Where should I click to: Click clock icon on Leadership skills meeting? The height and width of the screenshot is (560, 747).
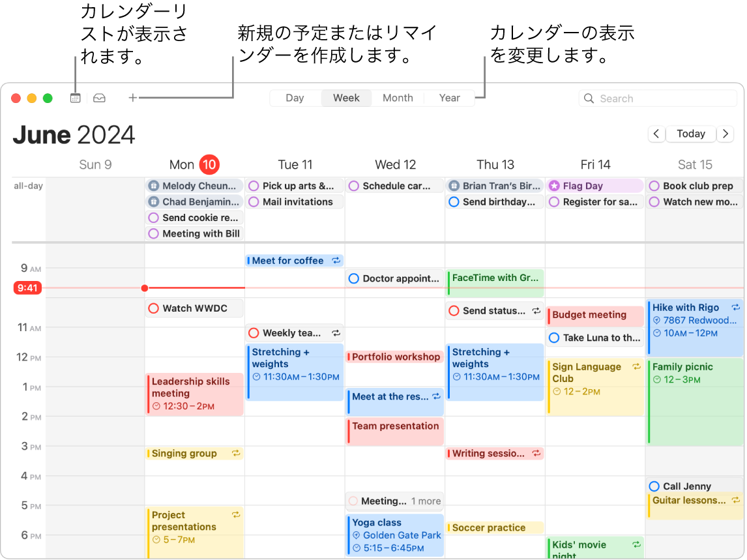(156, 407)
